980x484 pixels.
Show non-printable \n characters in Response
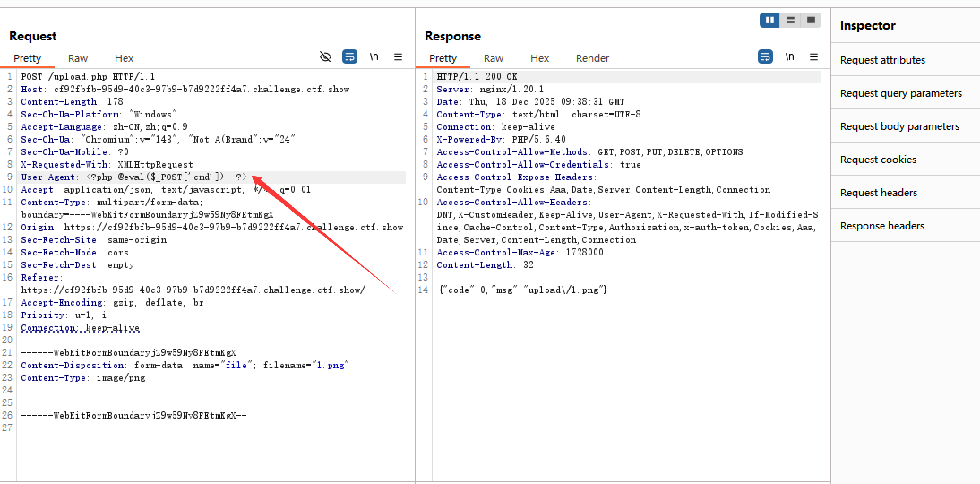pyautogui.click(x=790, y=57)
